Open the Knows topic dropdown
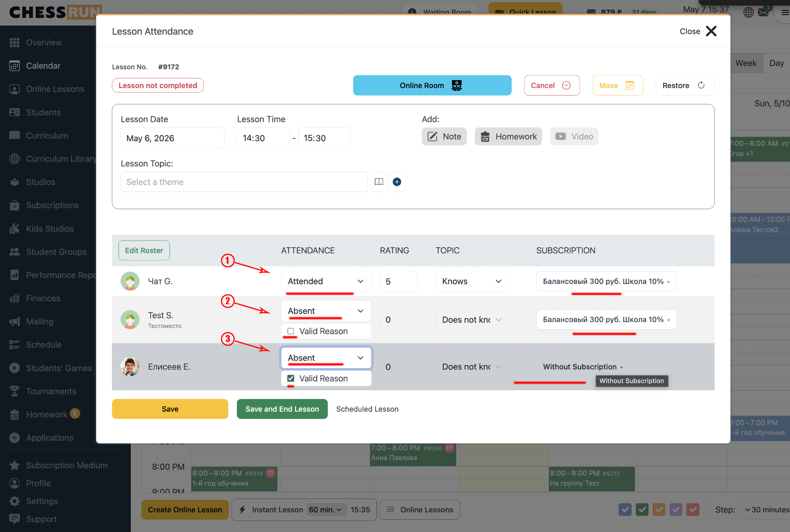Screen dimensions: 790x532 click(x=473, y=281)
